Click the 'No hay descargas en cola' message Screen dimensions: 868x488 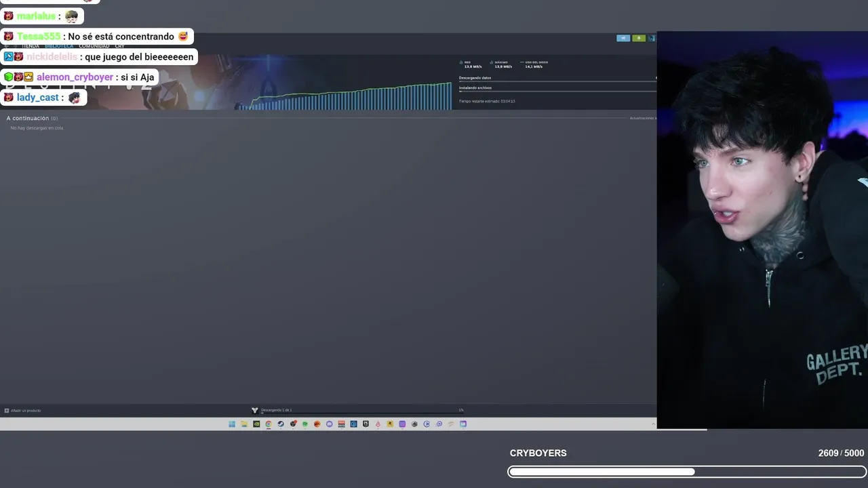tap(37, 127)
